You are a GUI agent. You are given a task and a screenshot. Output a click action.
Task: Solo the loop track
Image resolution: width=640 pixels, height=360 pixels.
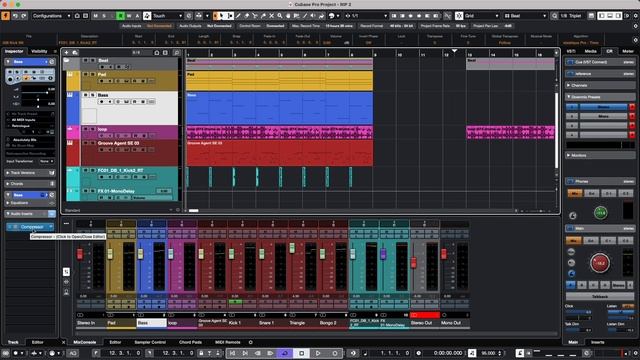click(93, 129)
